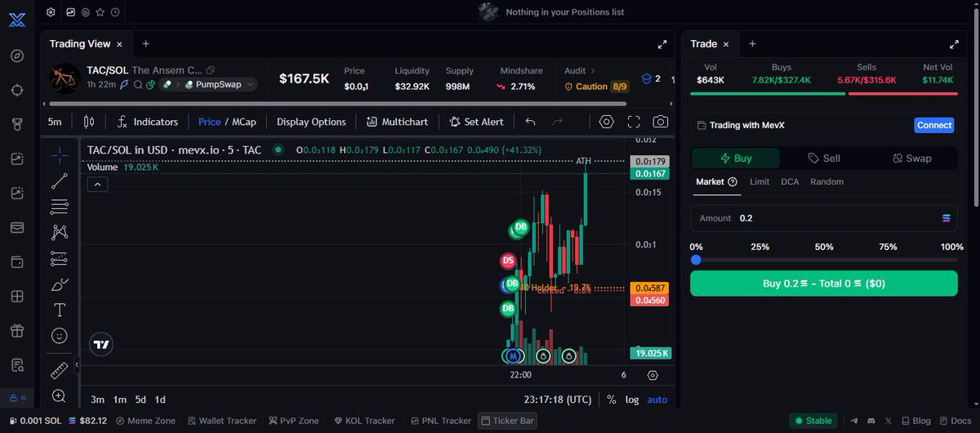The image size is (980, 433).
Task: Open the wallet icon in left sidebar
Action: click(x=17, y=262)
